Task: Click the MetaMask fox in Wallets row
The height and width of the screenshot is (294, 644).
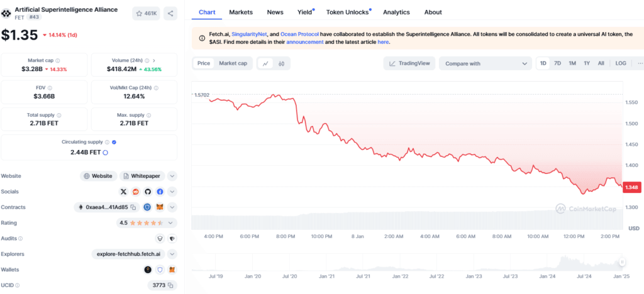Action: 173,269
